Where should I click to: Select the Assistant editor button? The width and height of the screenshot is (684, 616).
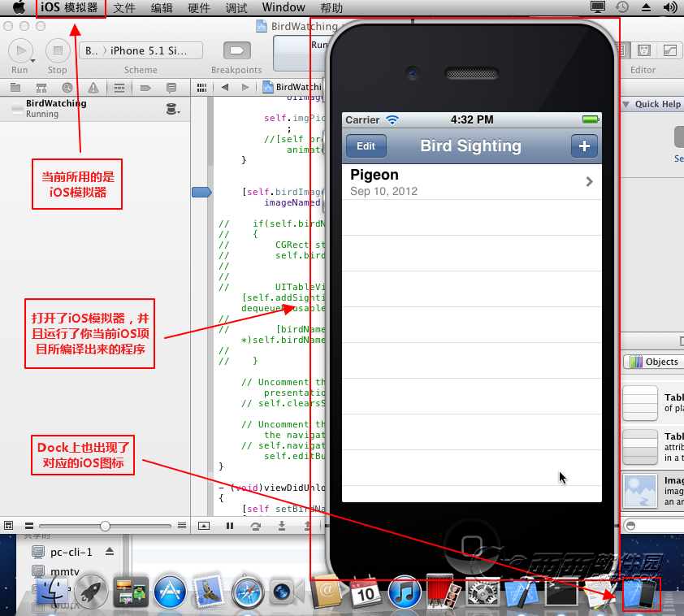click(644, 50)
